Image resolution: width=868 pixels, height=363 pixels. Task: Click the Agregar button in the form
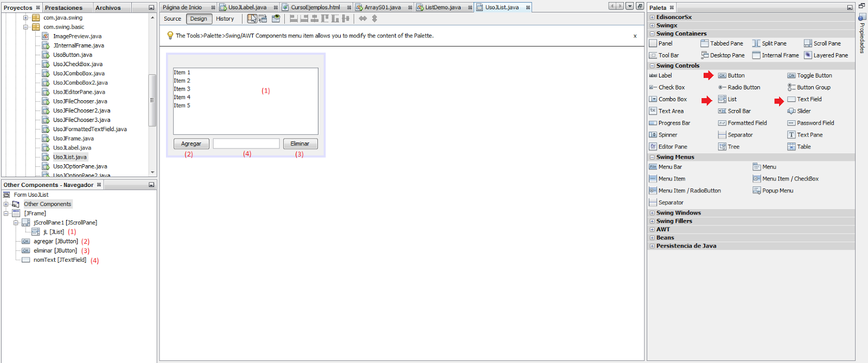click(191, 144)
